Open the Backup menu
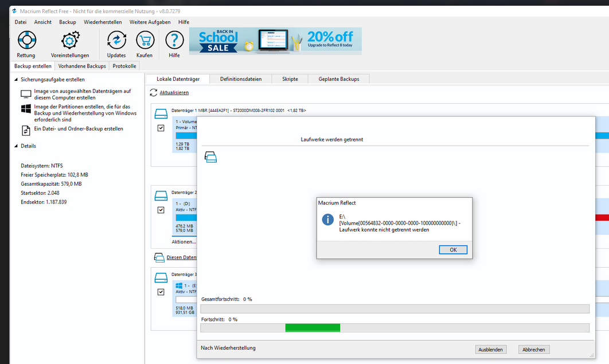 coord(68,22)
